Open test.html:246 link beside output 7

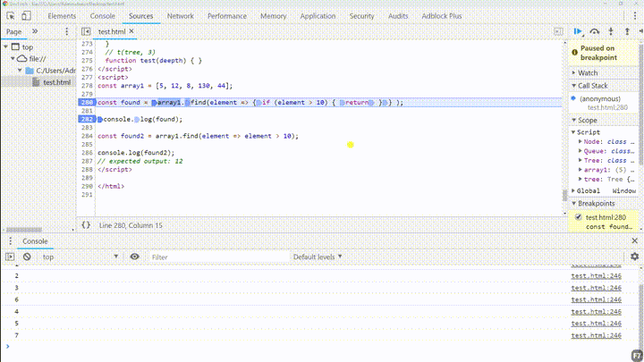coord(596,335)
